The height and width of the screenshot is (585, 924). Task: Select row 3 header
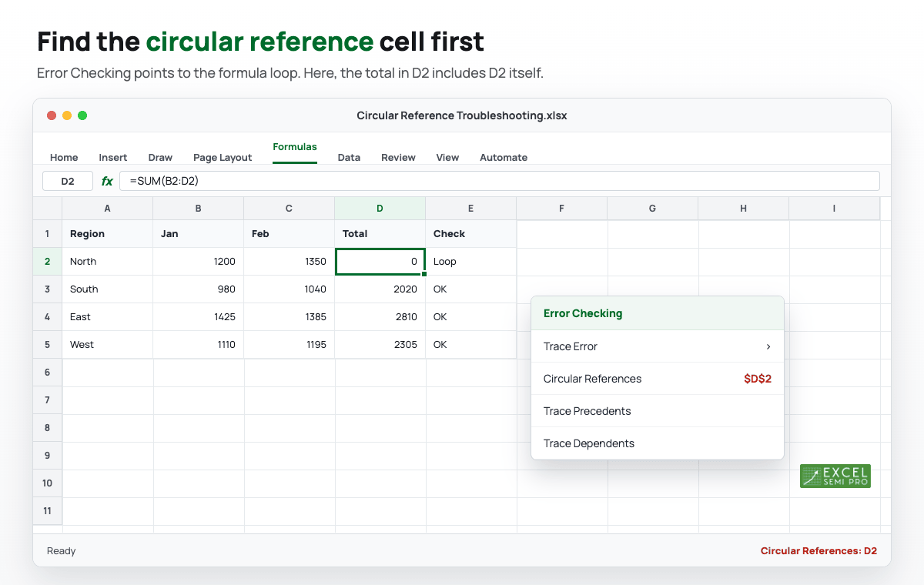[47, 289]
